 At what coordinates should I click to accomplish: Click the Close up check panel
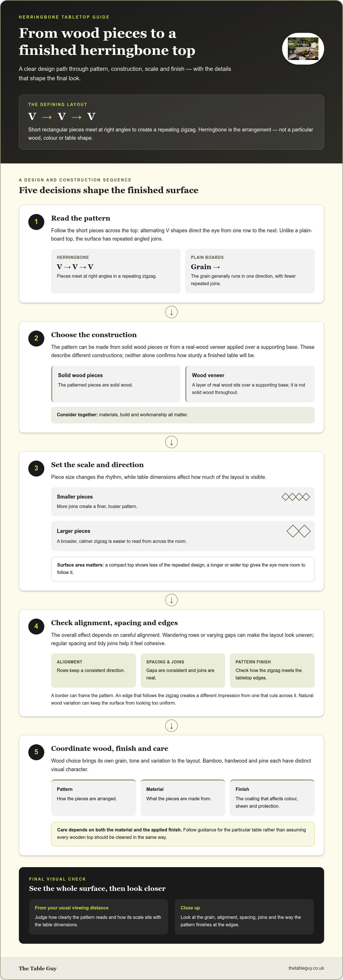244,917
